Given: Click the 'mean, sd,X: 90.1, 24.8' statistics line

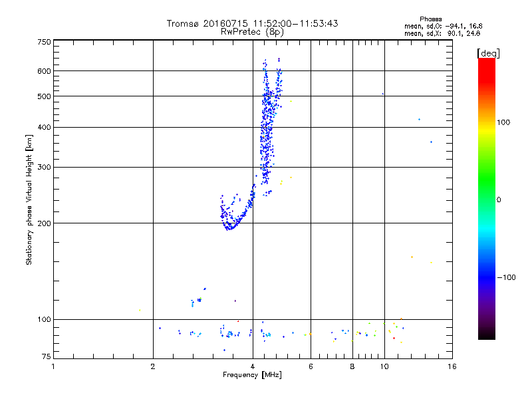Looking at the screenshot, I should pos(442,33).
